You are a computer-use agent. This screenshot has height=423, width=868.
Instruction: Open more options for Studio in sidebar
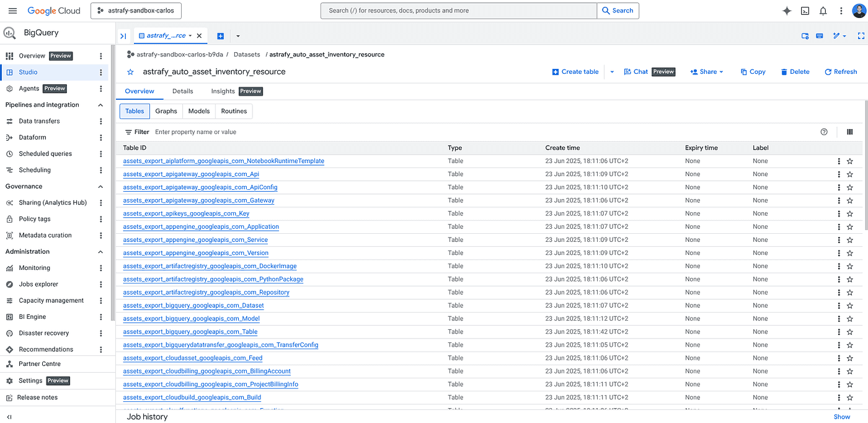point(101,72)
